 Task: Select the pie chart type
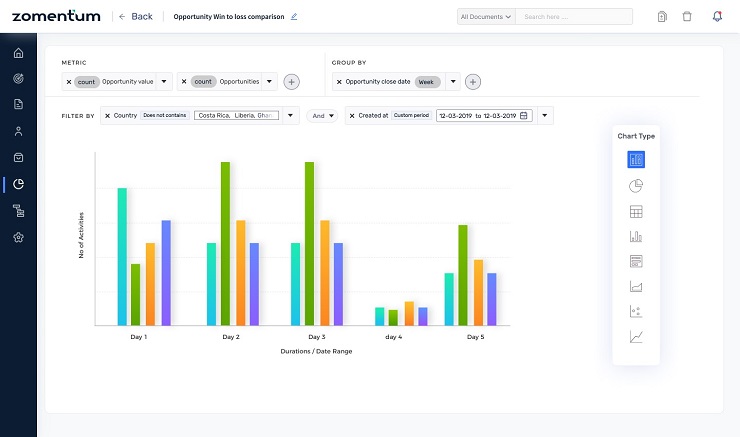[636, 185]
